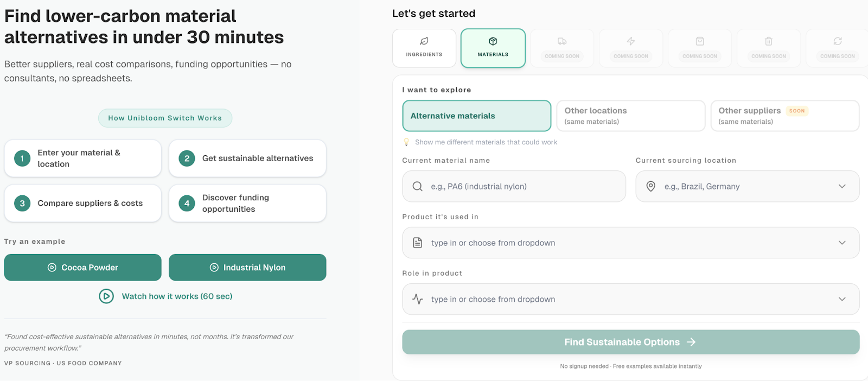Choose Other suppliers (same materials) option
The height and width of the screenshot is (381, 868).
point(785,116)
